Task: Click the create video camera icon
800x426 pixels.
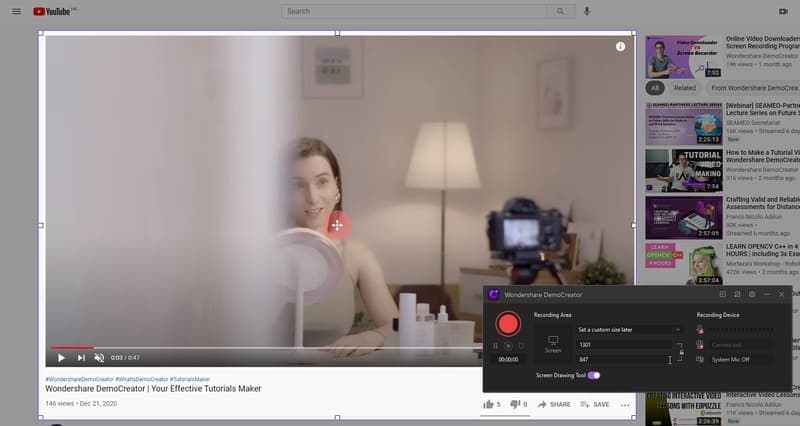Action: (x=783, y=11)
